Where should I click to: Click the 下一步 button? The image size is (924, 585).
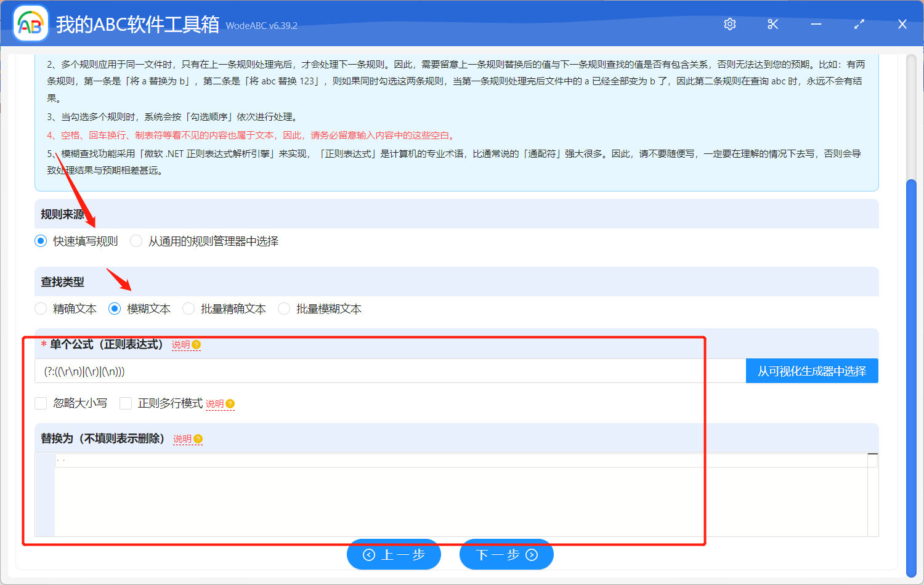click(506, 554)
